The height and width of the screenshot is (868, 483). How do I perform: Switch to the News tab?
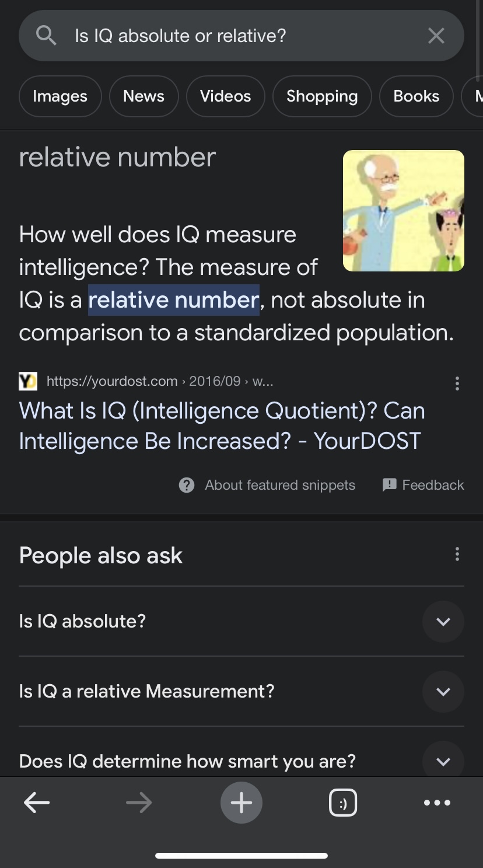(143, 96)
